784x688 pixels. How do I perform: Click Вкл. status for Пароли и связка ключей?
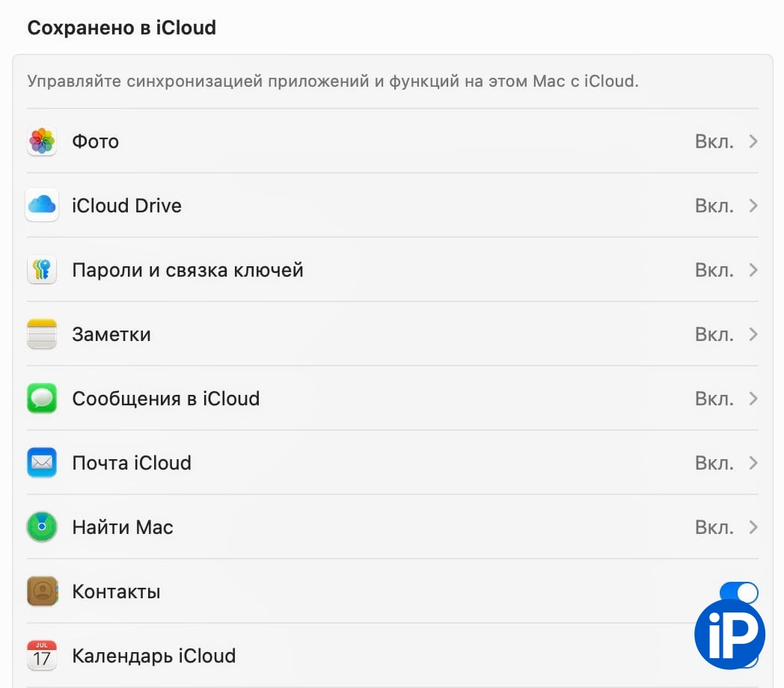[714, 270]
